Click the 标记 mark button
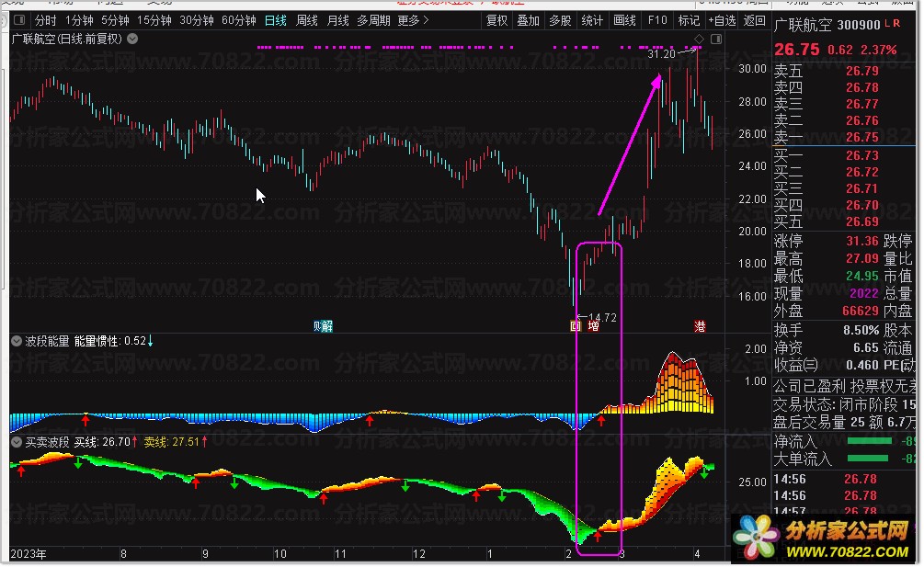This screenshot has width=924, height=567. pyautogui.click(x=689, y=20)
